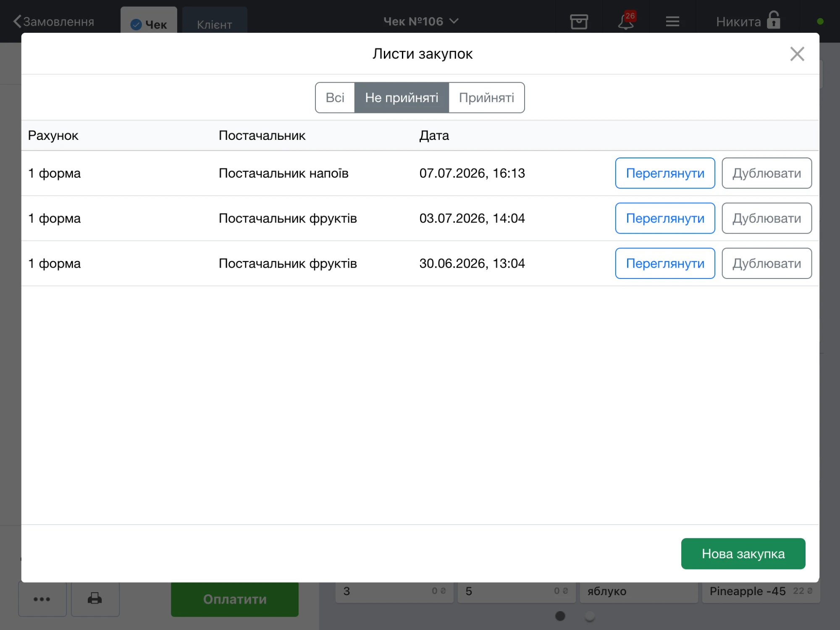Open the hamburger menu icon
This screenshot has height=630, width=840.
click(672, 21)
